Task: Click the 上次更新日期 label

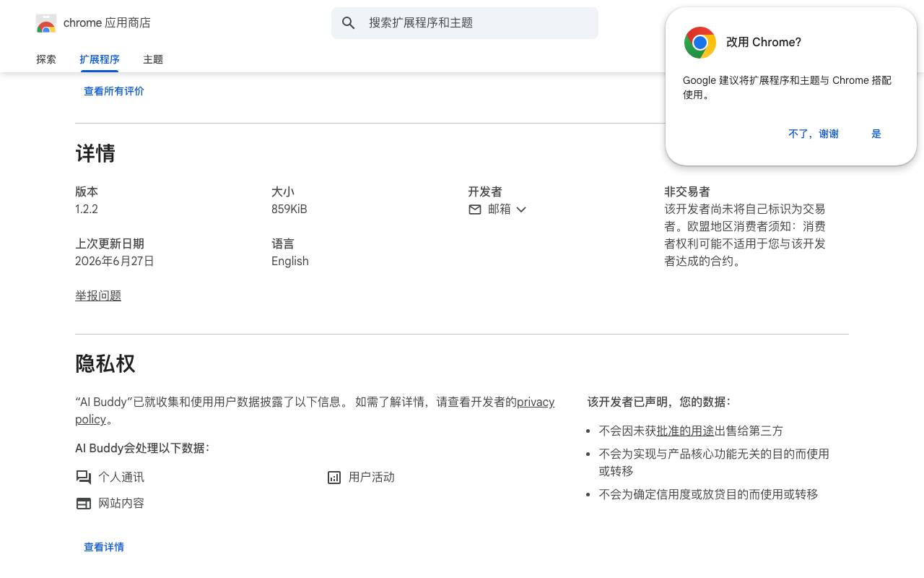Action: pos(110,244)
